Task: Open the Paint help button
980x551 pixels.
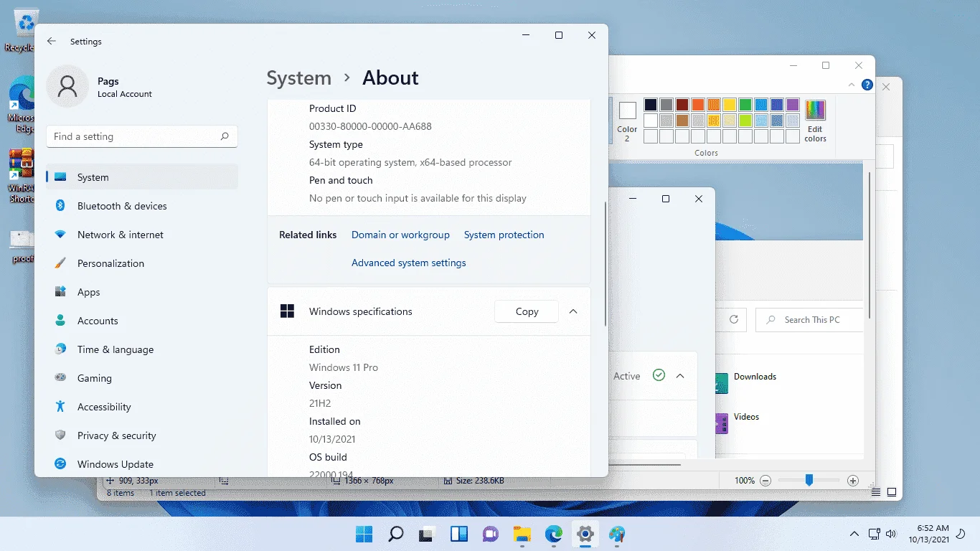Action: 867,85
